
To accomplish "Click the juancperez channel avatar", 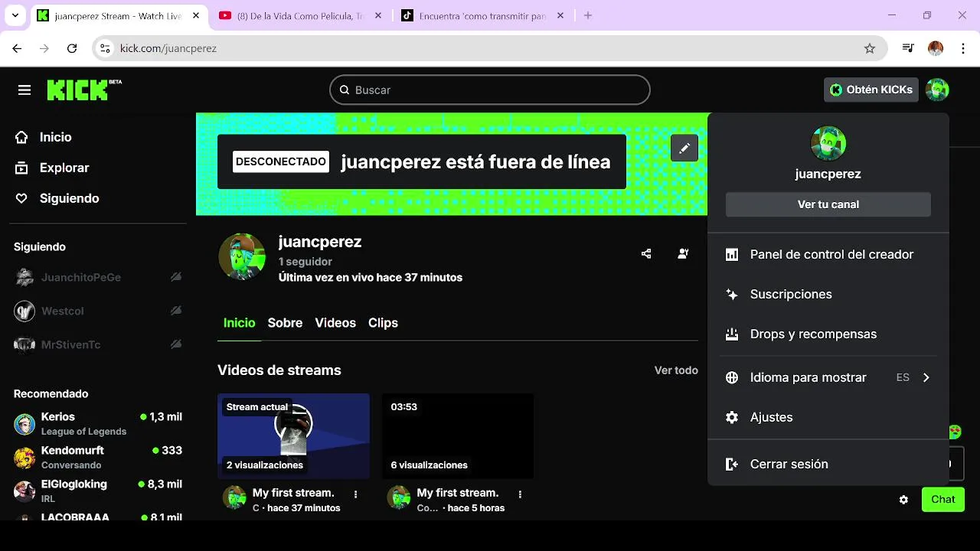I will click(x=242, y=256).
